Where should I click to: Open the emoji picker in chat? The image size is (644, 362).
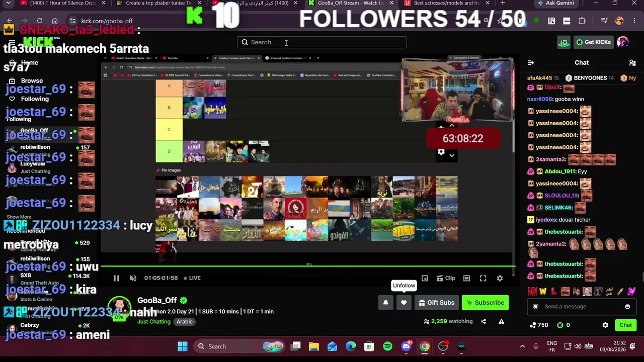627,307
